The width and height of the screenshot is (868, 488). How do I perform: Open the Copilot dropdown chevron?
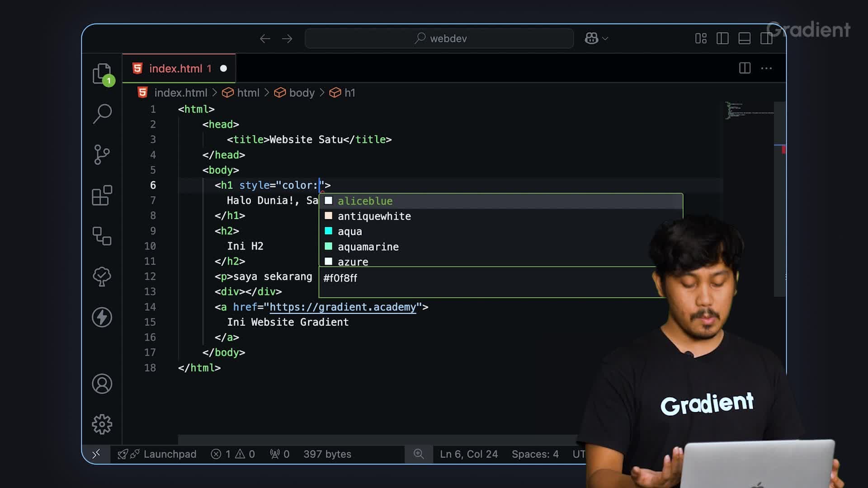(x=605, y=38)
